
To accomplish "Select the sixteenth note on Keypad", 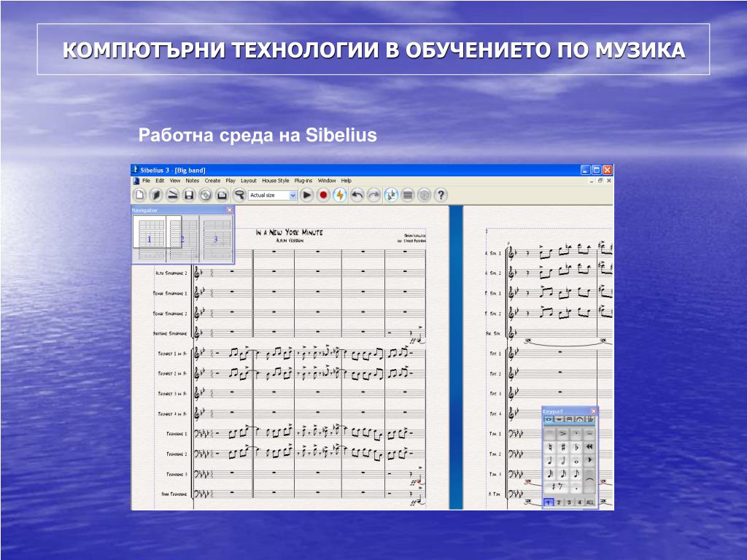I will pos(562,474).
